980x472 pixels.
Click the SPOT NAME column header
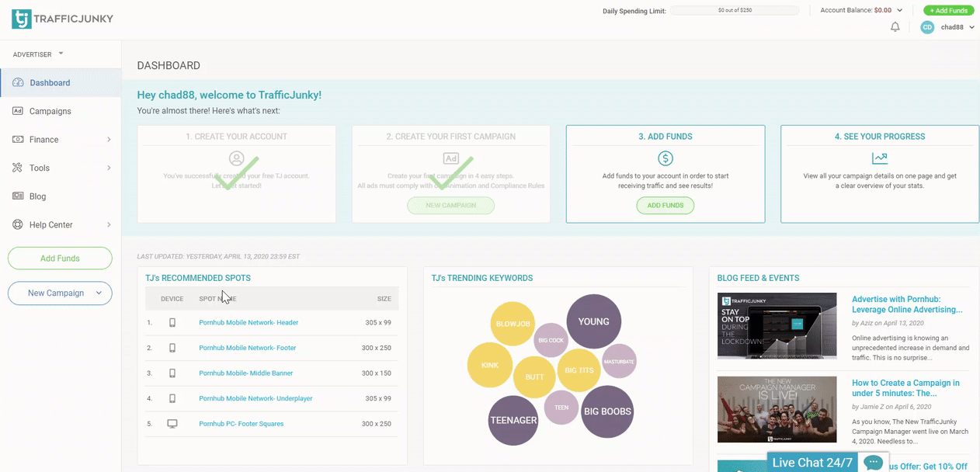pyautogui.click(x=218, y=299)
